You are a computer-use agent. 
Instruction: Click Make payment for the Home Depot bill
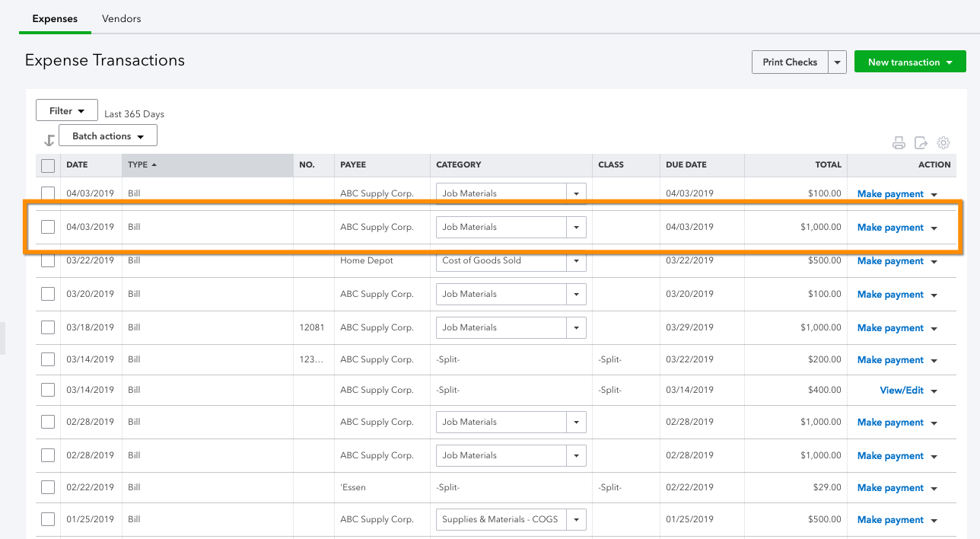point(890,261)
